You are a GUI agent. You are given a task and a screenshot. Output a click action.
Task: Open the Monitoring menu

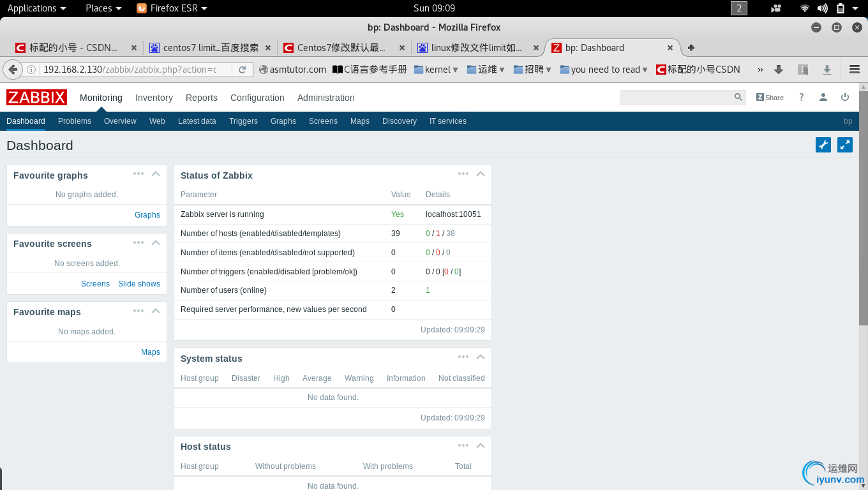pyautogui.click(x=101, y=98)
